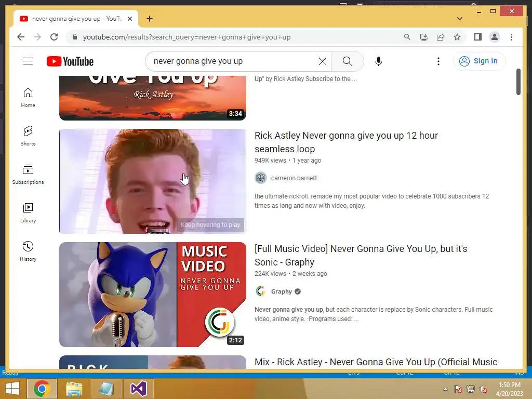Open Mix - Rick Astley playlist title
The height and width of the screenshot is (399, 532).
(376, 362)
